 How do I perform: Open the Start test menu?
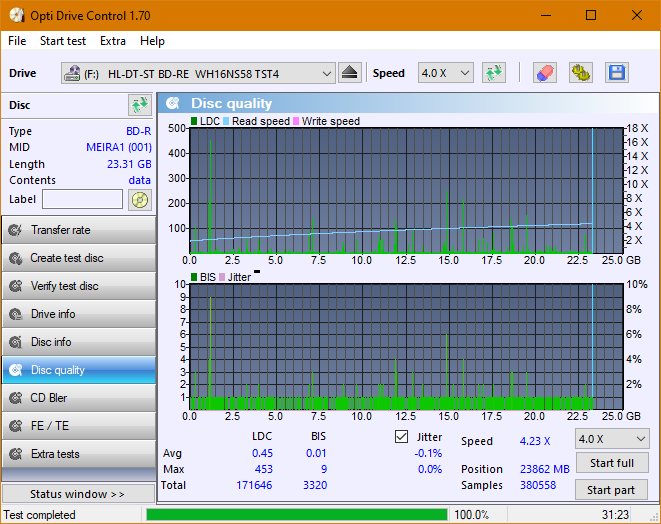[x=63, y=41]
